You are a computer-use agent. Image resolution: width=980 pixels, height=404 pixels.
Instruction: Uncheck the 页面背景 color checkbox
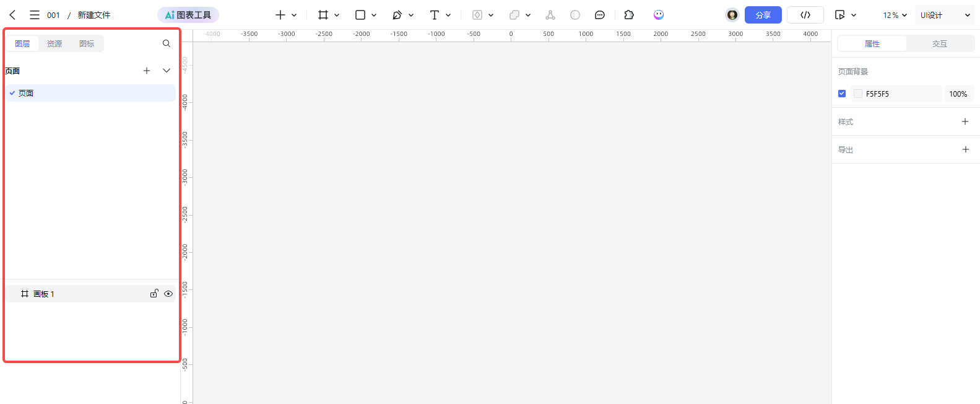[x=842, y=94]
